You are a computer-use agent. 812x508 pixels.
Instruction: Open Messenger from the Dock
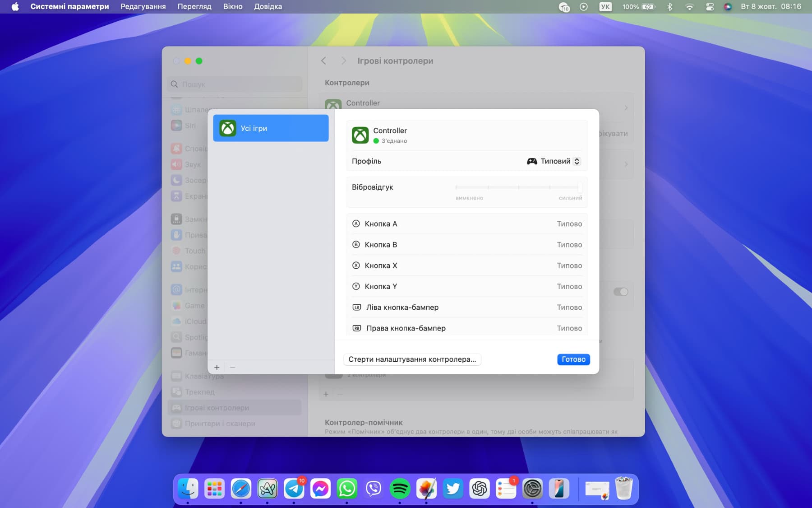coord(320,489)
